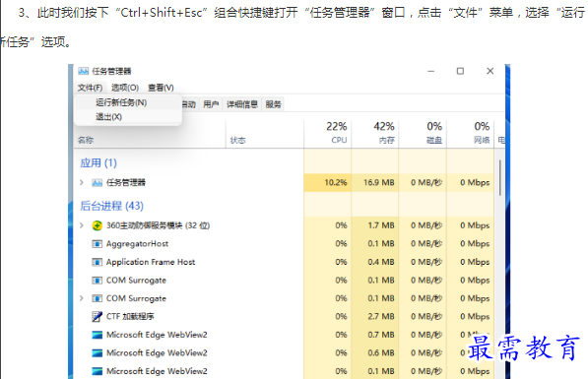Click first Microsoft Edge WebView2 icon (0.7 MB)
Screen dimensions: 588x379
98,335
